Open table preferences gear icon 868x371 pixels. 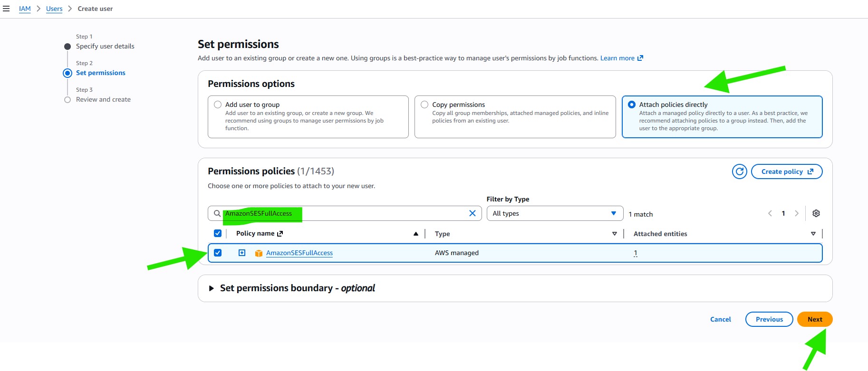(816, 213)
